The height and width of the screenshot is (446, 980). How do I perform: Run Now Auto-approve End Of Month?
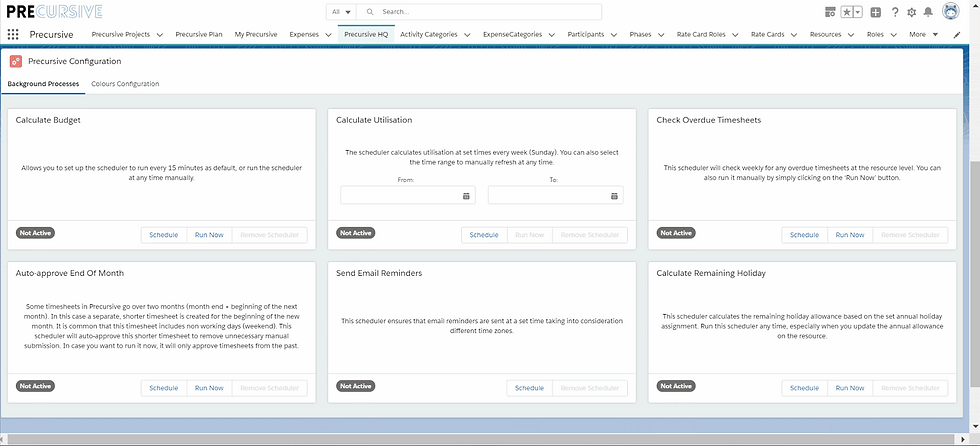[209, 388]
